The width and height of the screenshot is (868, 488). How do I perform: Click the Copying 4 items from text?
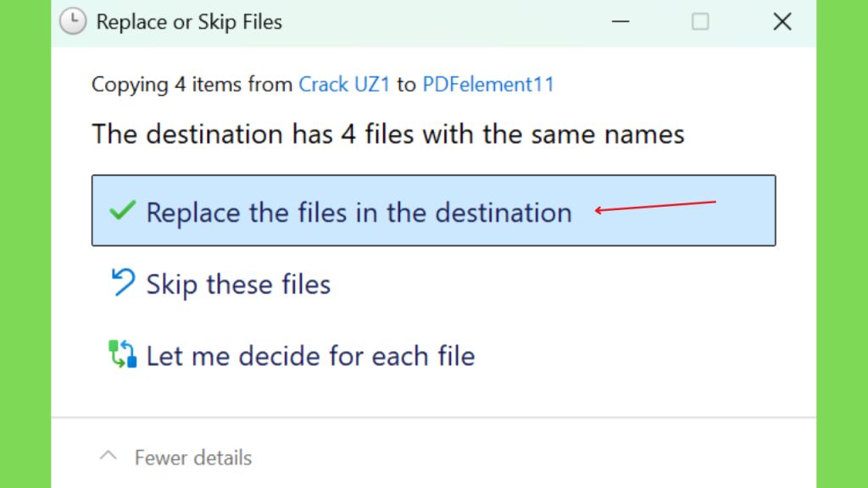[192, 84]
